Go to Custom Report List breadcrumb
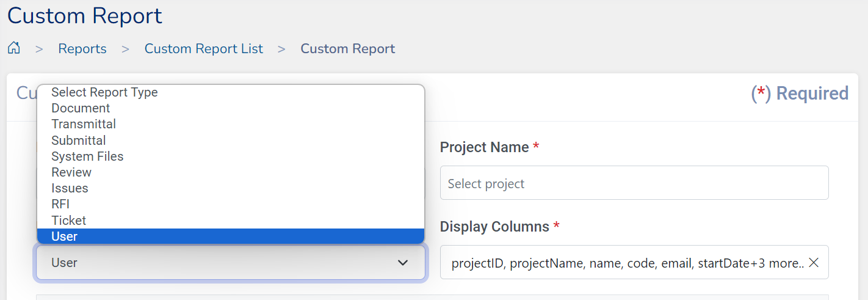The width and height of the screenshot is (868, 300). pos(203,49)
